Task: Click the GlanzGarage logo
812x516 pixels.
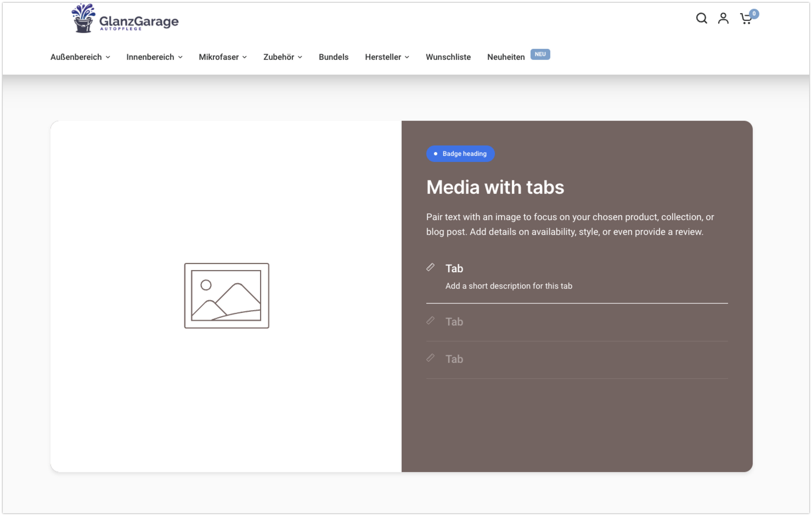Action: tap(125, 19)
